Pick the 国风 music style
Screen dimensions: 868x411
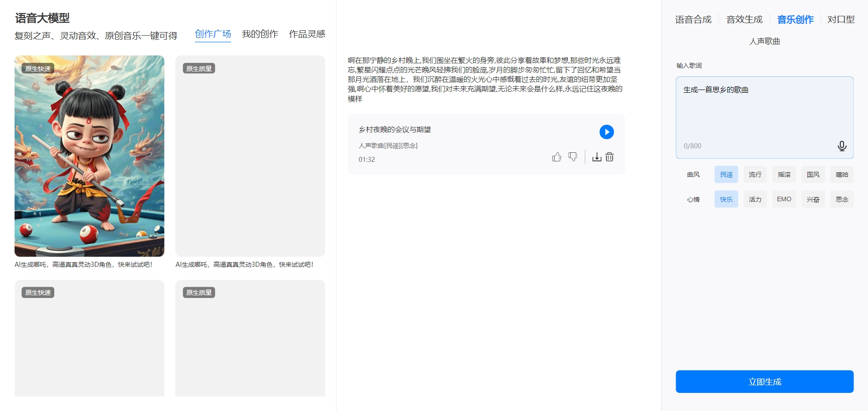(x=813, y=175)
